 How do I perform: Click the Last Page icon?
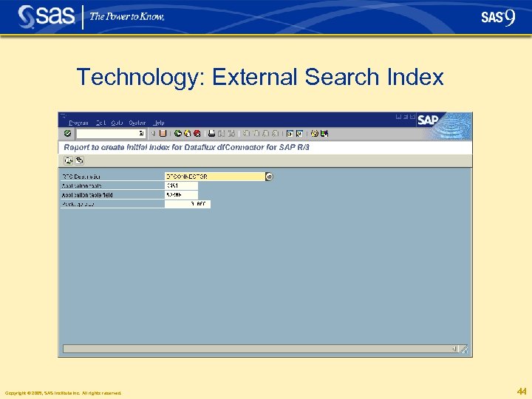tap(275, 133)
